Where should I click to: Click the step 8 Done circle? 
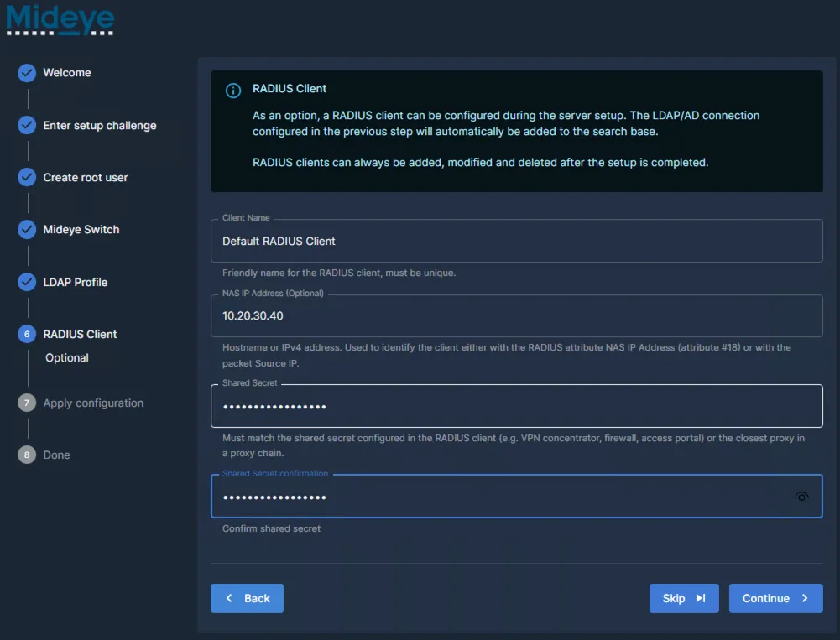(x=25, y=455)
